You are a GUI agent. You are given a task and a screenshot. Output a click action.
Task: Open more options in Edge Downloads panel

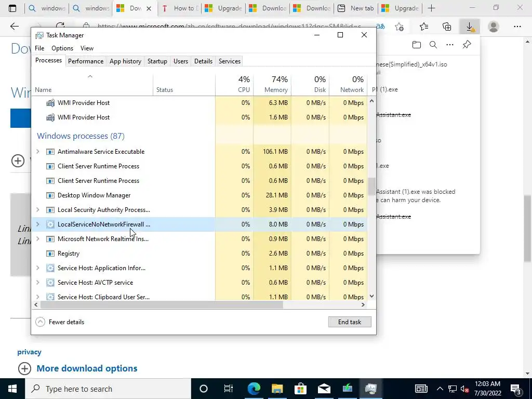coord(450,45)
